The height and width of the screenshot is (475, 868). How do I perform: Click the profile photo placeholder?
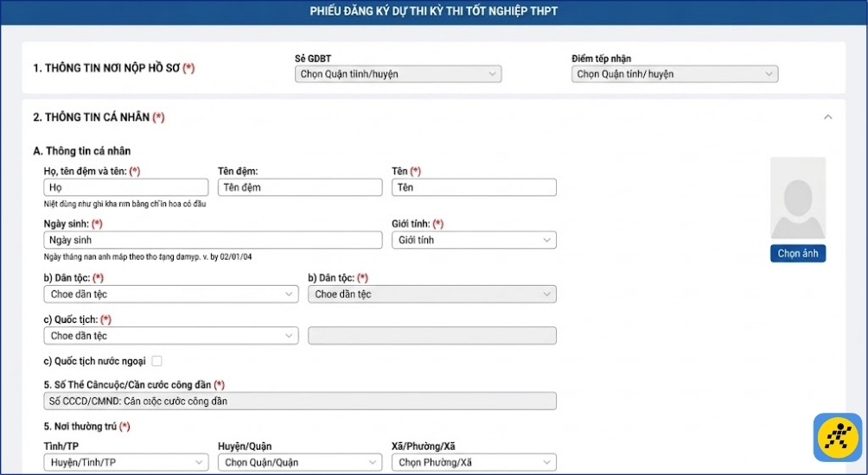point(798,199)
